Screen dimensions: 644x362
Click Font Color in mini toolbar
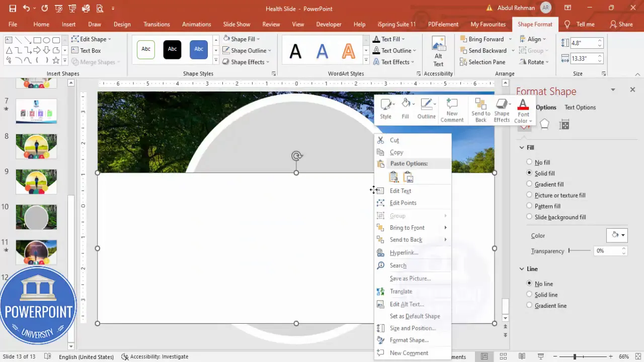click(523, 111)
